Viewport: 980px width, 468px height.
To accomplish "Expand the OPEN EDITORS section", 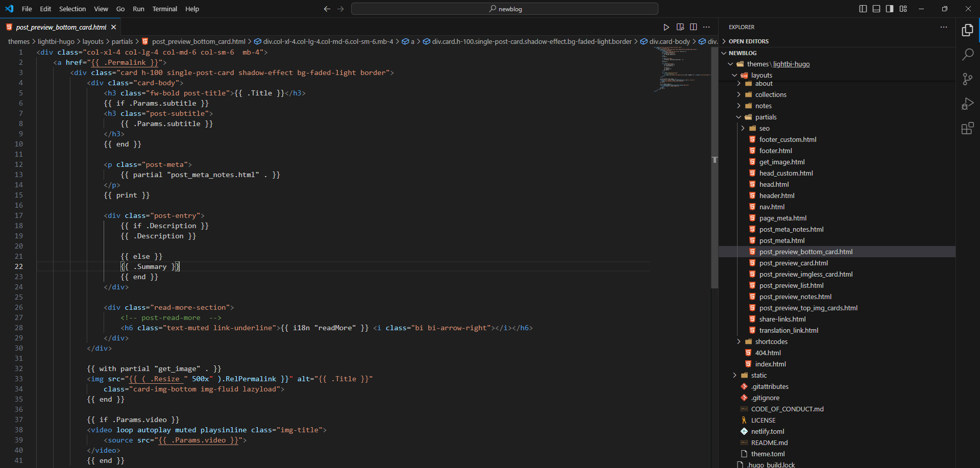I will click(x=748, y=41).
